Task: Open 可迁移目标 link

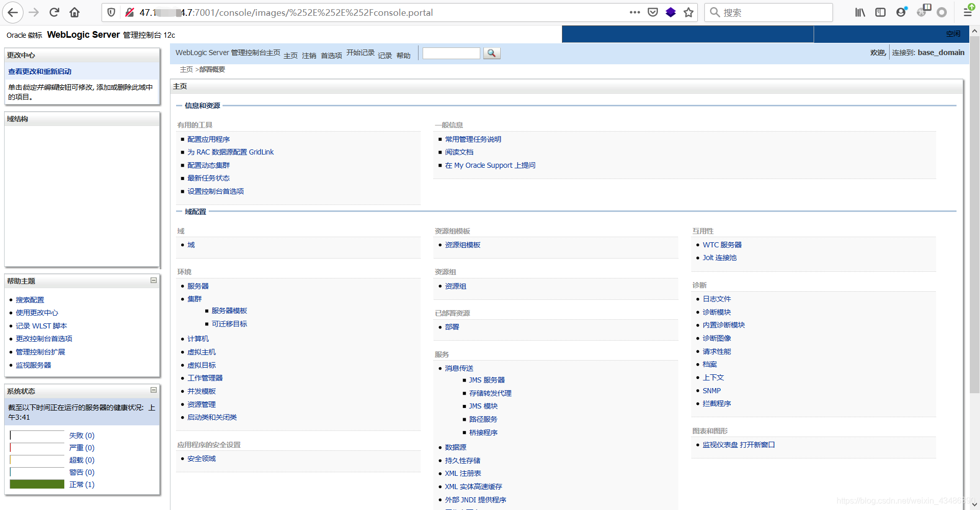Action: [x=229, y=324]
